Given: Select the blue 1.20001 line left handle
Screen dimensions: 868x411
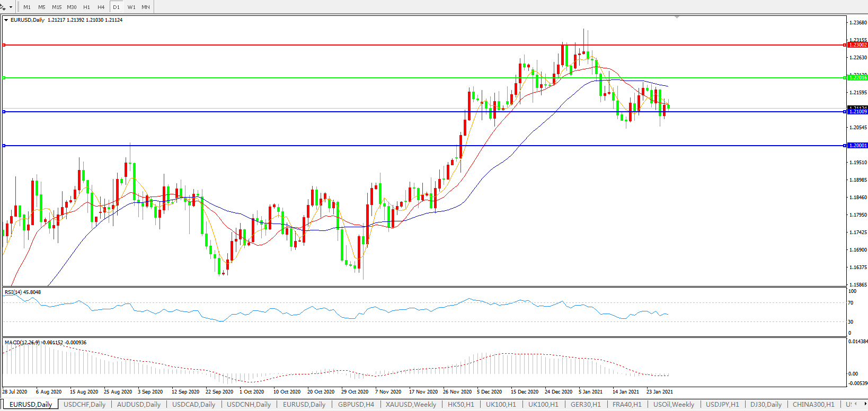Looking at the screenshot, I should click(x=4, y=146).
